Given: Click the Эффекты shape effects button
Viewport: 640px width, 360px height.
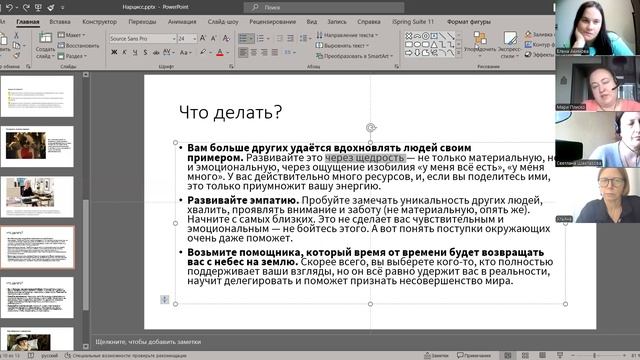Looking at the screenshot, I should click(x=539, y=55).
